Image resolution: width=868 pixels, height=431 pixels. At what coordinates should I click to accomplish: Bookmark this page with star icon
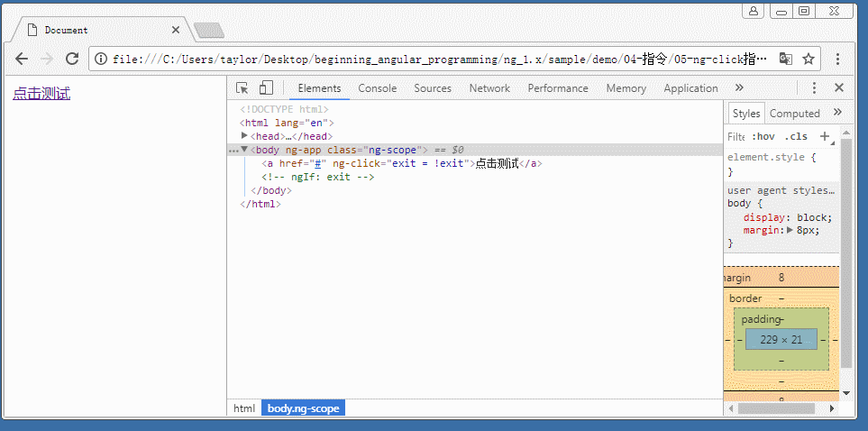tap(809, 59)
